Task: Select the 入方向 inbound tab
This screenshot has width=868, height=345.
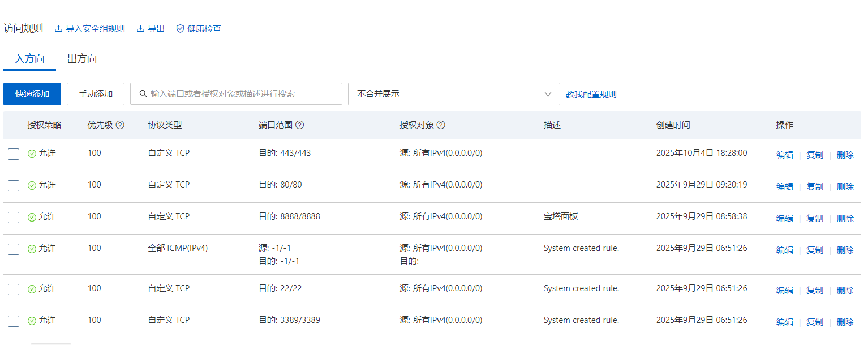Action: click(x=30, y=59)
